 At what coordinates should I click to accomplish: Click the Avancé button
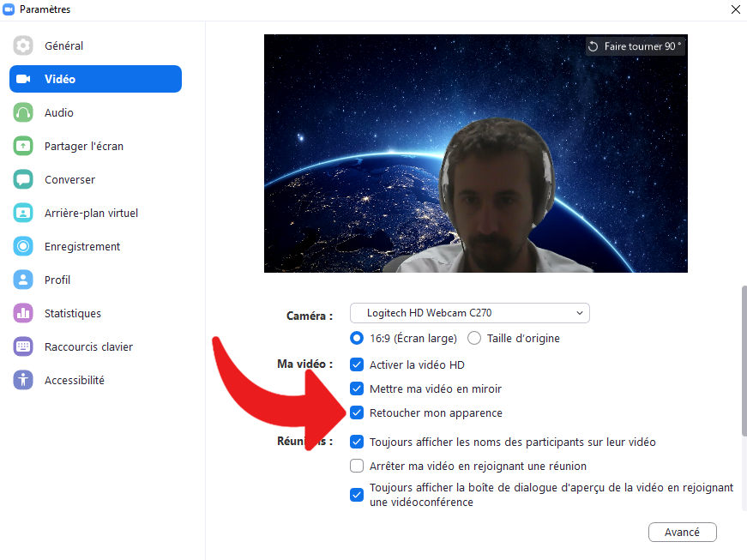[682, 532]
